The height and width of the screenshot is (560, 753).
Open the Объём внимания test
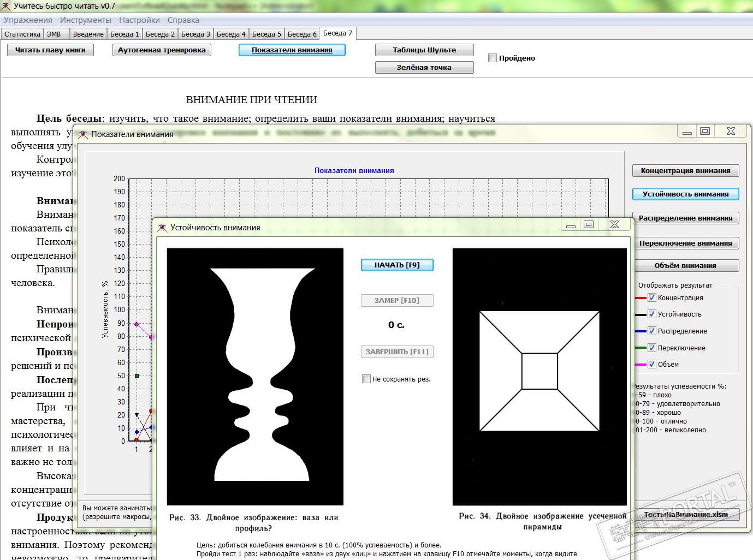pyautogui.click(x=686, y=266)
